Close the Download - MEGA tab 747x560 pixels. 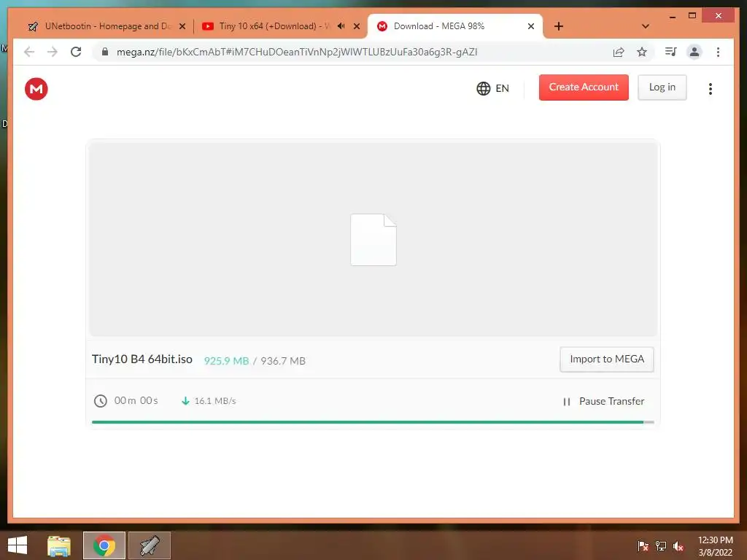[531, 26]
